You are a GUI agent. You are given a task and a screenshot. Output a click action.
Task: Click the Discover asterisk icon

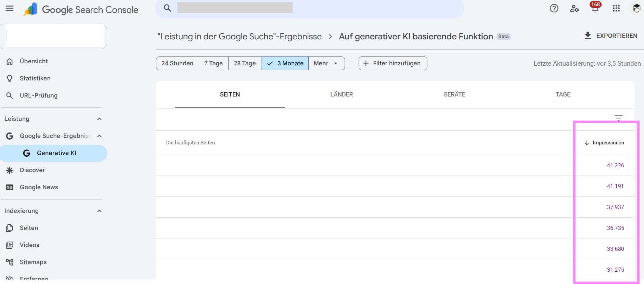[10, 170]
